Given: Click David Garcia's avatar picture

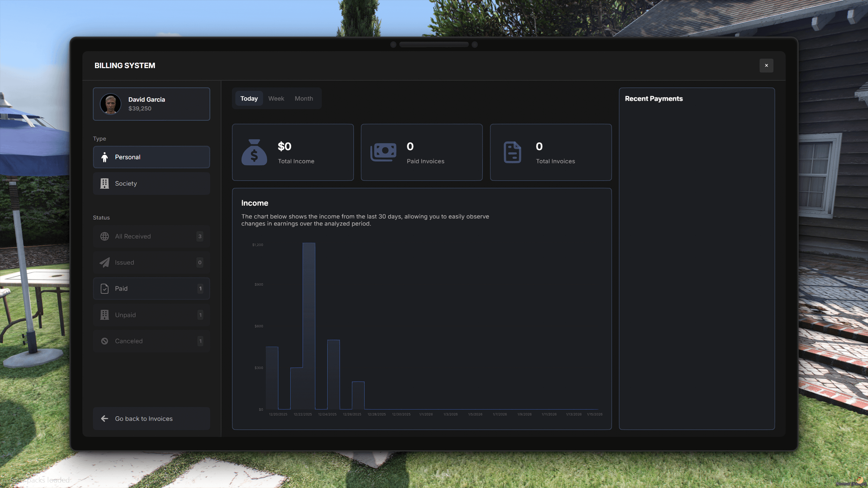Looking at the screenshot, I should click(111, 104).
